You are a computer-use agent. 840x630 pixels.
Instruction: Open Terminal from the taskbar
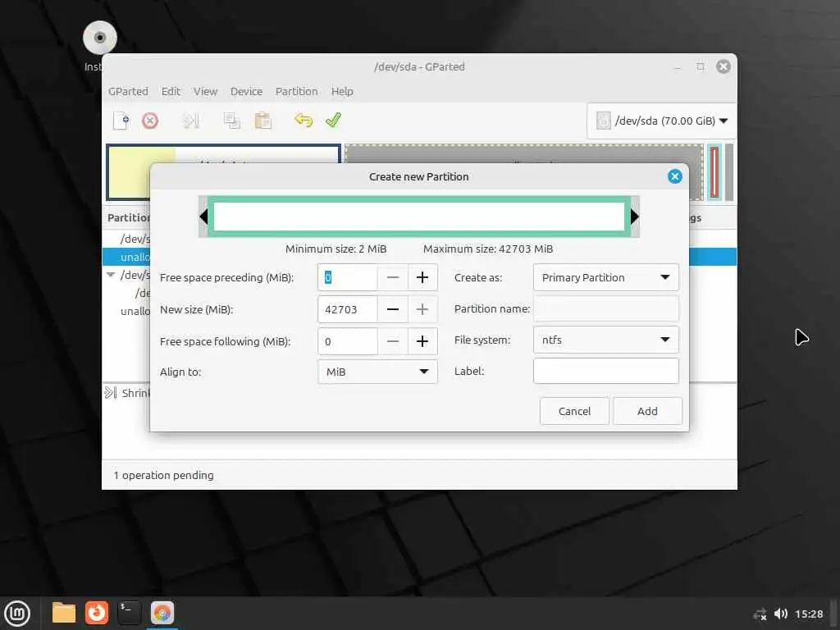(130, 613)
